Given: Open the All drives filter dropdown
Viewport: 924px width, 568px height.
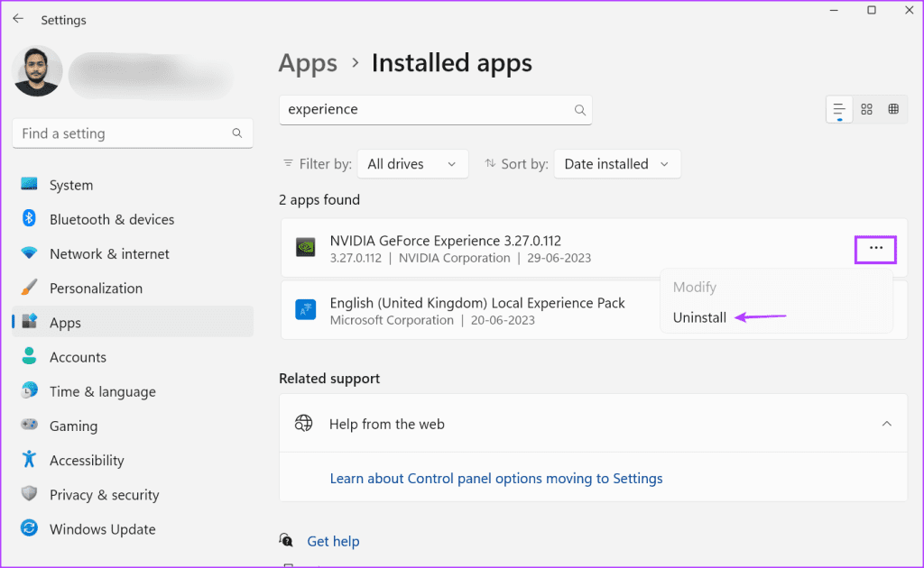Looking at the screenshot, I should (x=412, y=164).
